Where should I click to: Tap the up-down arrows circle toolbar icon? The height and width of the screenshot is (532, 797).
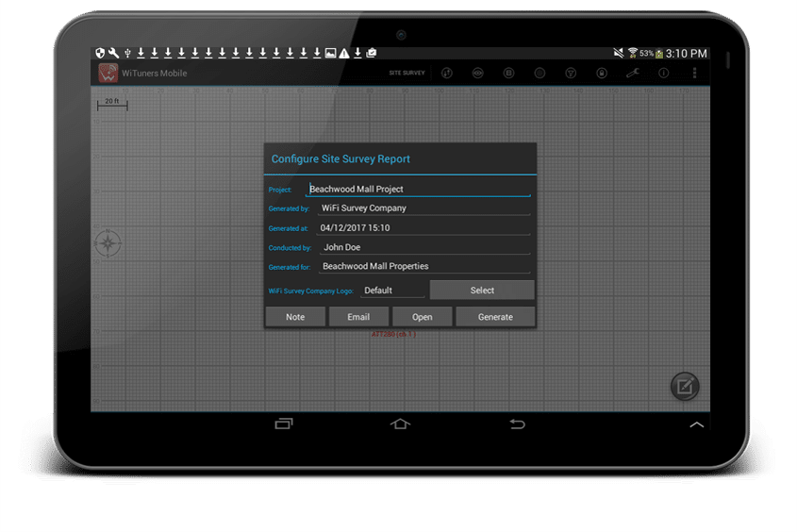point(447,74)
